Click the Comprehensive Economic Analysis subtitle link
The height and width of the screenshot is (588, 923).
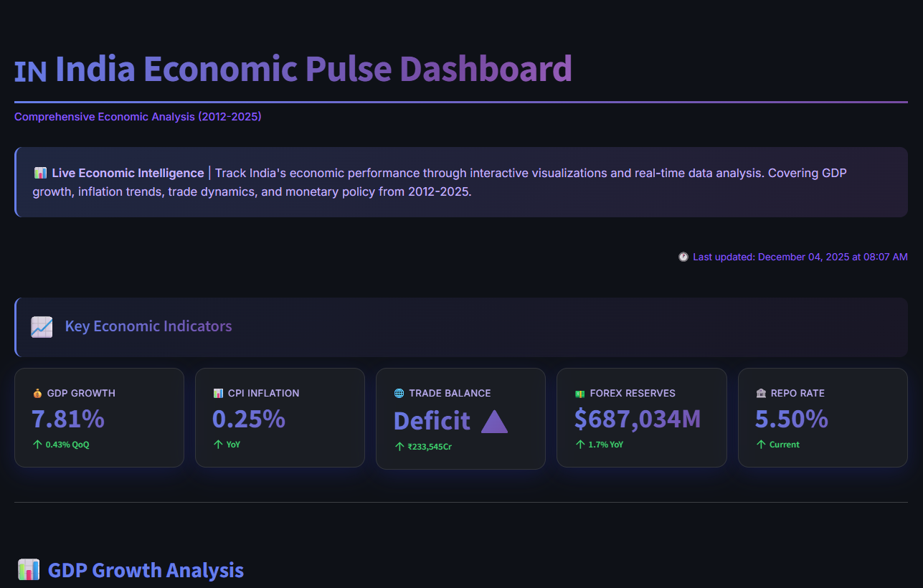point(138,116)
